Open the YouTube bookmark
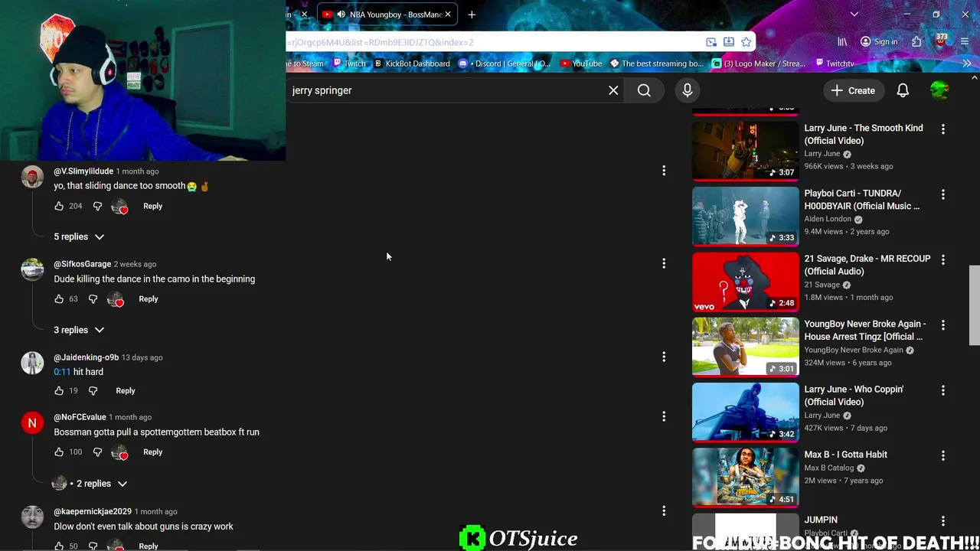This screenshot has height=551, width=980. 581,64
